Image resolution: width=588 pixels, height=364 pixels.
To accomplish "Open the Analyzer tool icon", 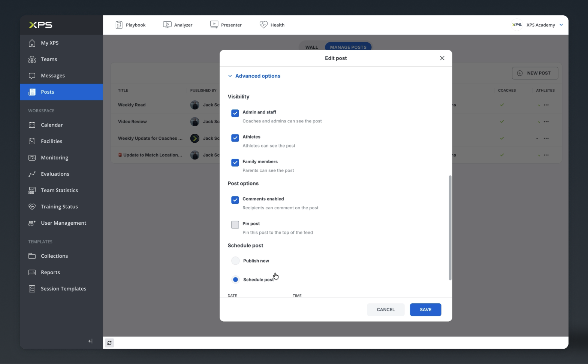I will coord(167,25).
